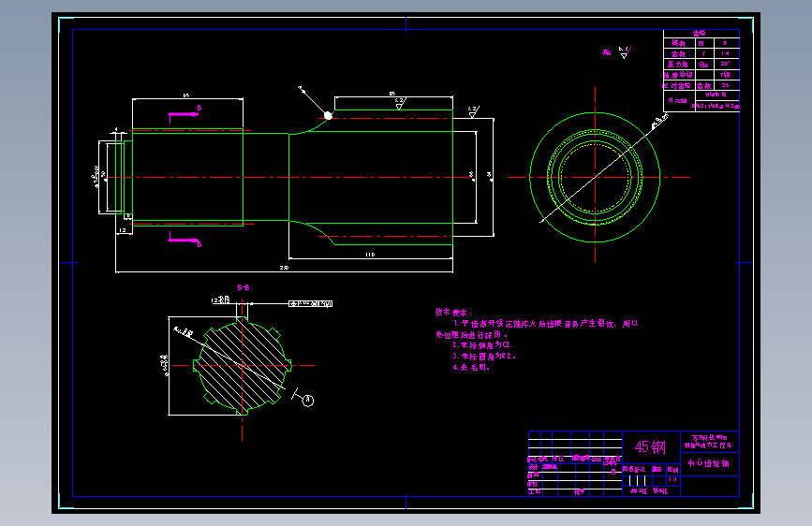812x526 pixels.
Task: Click the geometric tolerance frame above section B-B
Action: tap(311, 303)
